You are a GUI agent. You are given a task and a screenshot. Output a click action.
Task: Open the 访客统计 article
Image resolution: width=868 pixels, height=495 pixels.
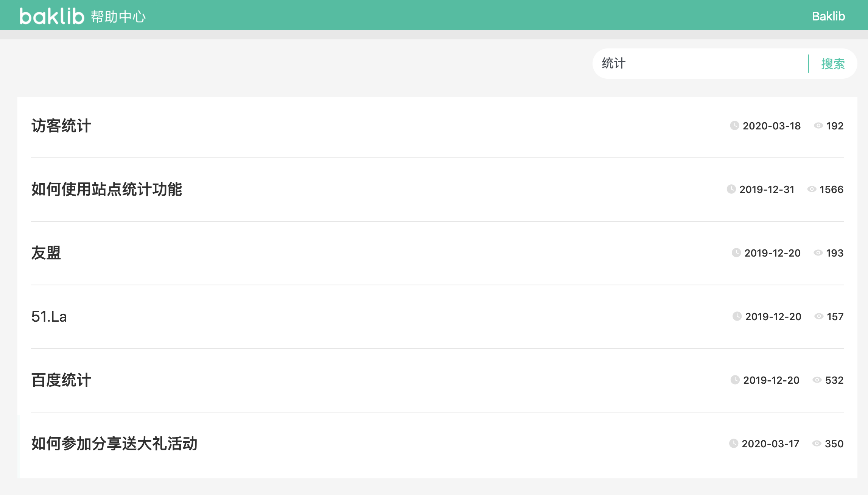[x=61, y=126]
